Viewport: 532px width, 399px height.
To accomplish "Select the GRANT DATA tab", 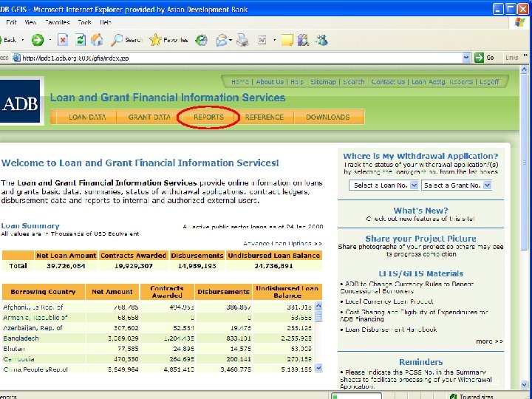I will coord(149,117).
